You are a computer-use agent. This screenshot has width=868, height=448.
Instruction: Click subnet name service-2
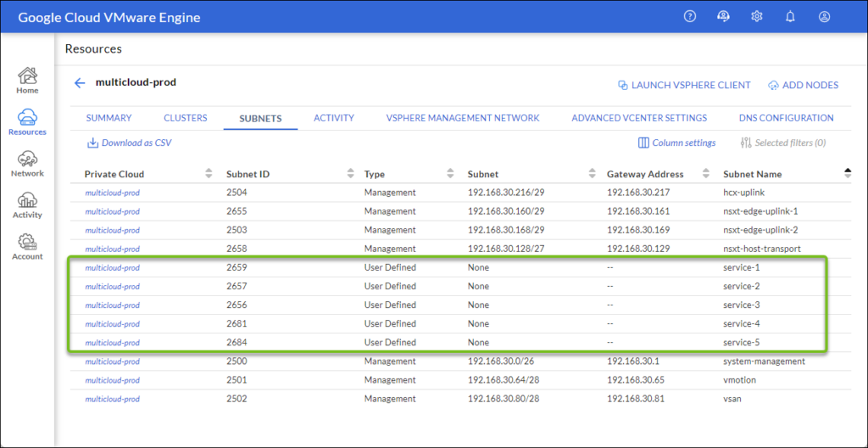tap(741, 286)
